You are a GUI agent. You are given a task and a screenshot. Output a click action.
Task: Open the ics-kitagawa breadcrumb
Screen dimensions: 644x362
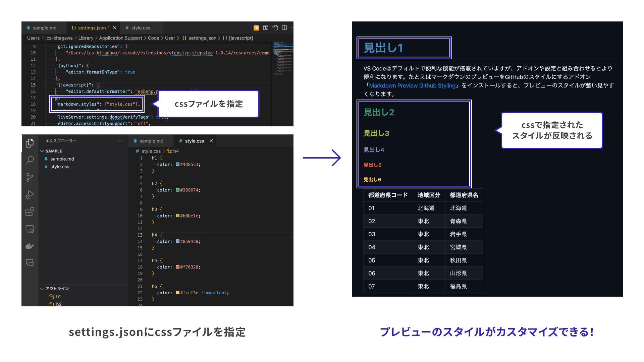[59, 38]
